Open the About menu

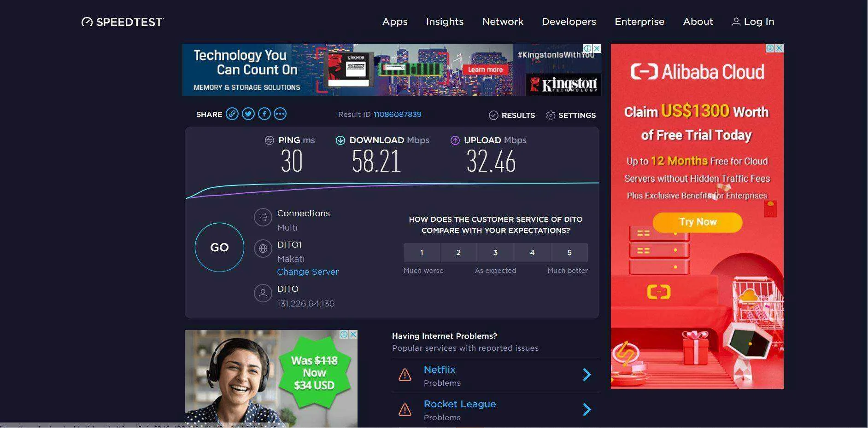click(698, 22)
